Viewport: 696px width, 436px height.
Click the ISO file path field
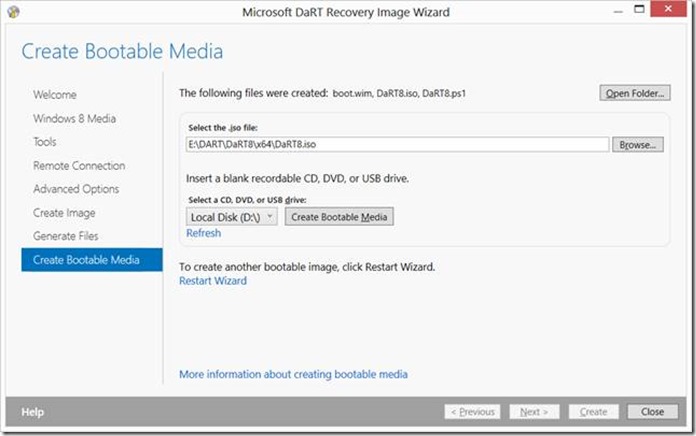pos(397,144)
